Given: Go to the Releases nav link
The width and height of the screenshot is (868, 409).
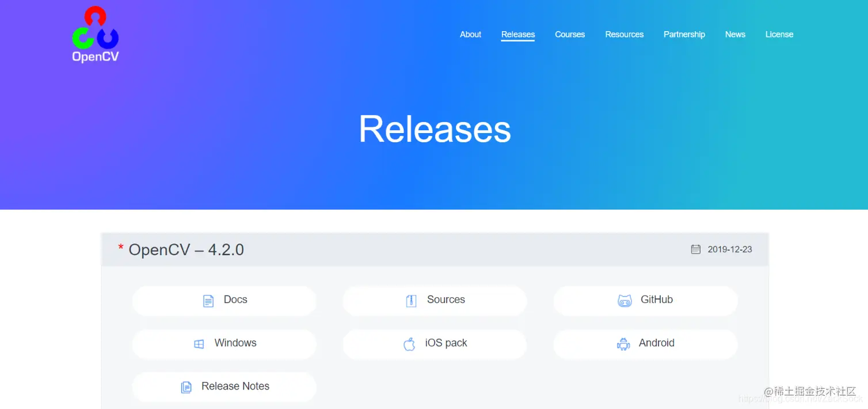Looking at the screenshot, I should [x=518, y=35].
